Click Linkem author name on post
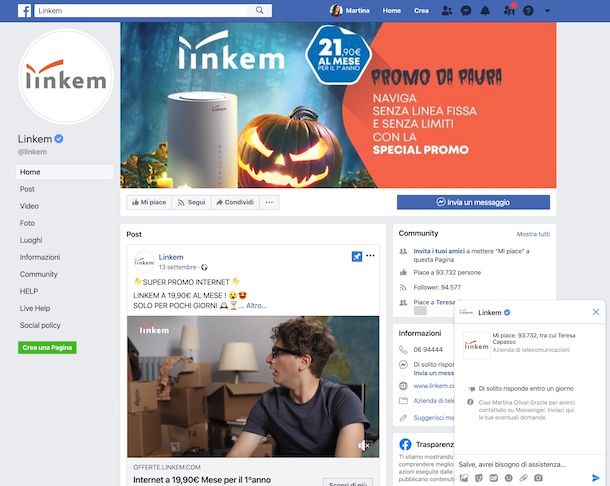 tap(171, 257)
